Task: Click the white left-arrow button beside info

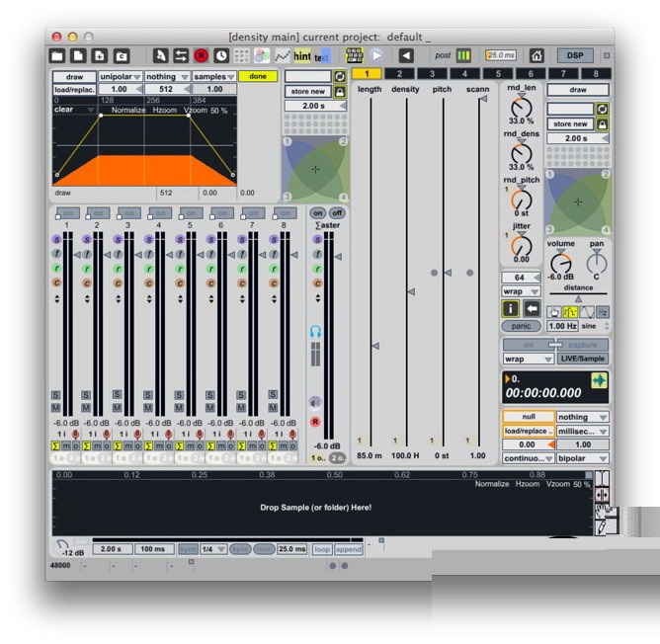Action: pos(532,309)
